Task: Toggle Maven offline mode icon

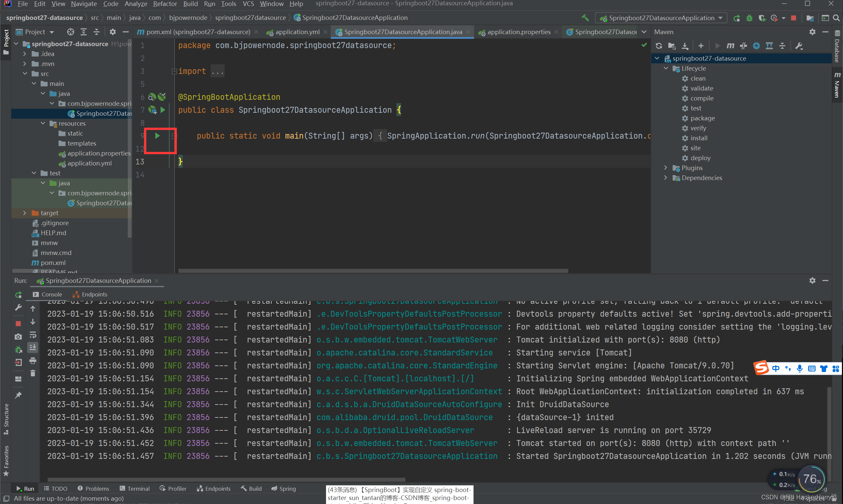Action: click(743, 45)
